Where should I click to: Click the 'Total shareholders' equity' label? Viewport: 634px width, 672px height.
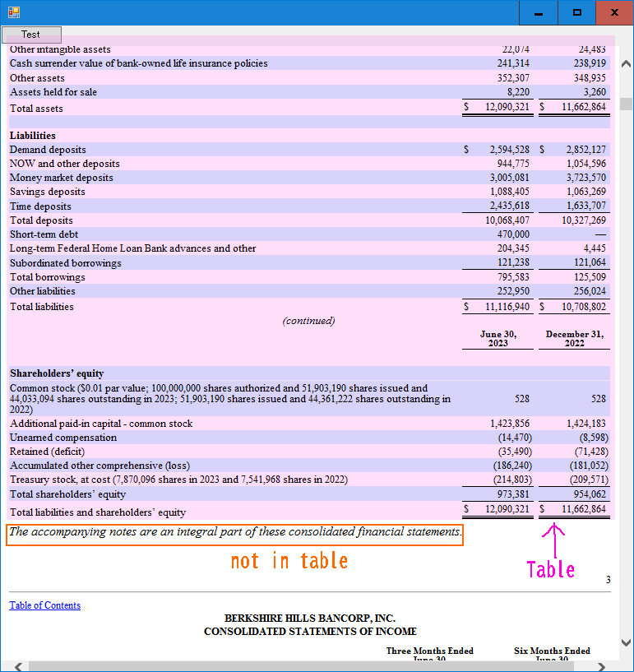click(x=67, y=494)
